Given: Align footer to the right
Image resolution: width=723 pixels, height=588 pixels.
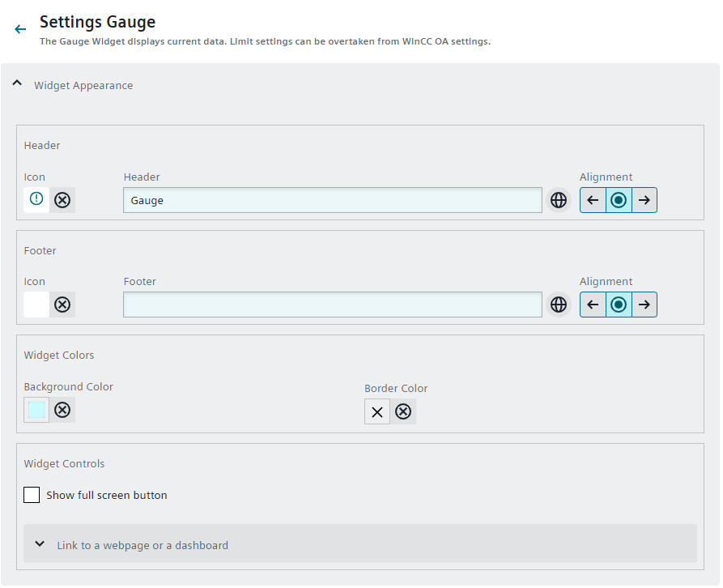Looking at the screenshot, I should click(x=644, y=305).
